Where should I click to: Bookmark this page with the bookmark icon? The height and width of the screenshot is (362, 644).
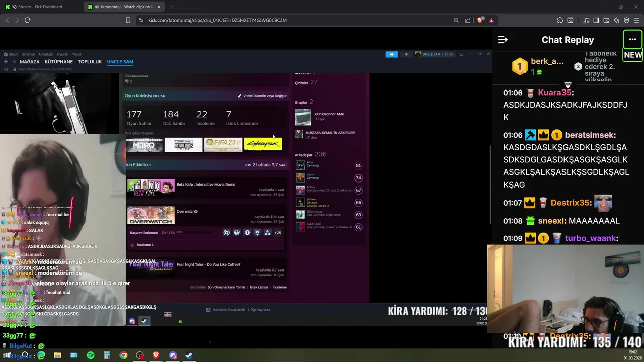click(x=128, y=20)
